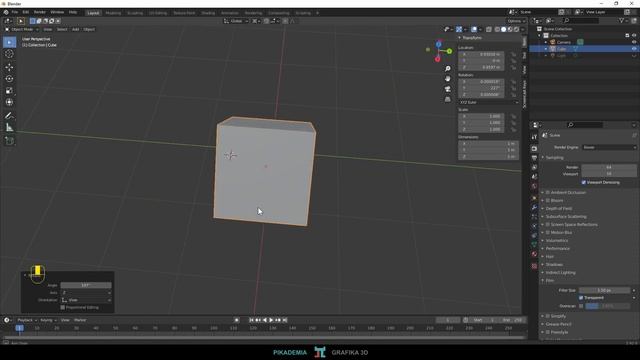Jump to first frame in timeline

[251, 320]
